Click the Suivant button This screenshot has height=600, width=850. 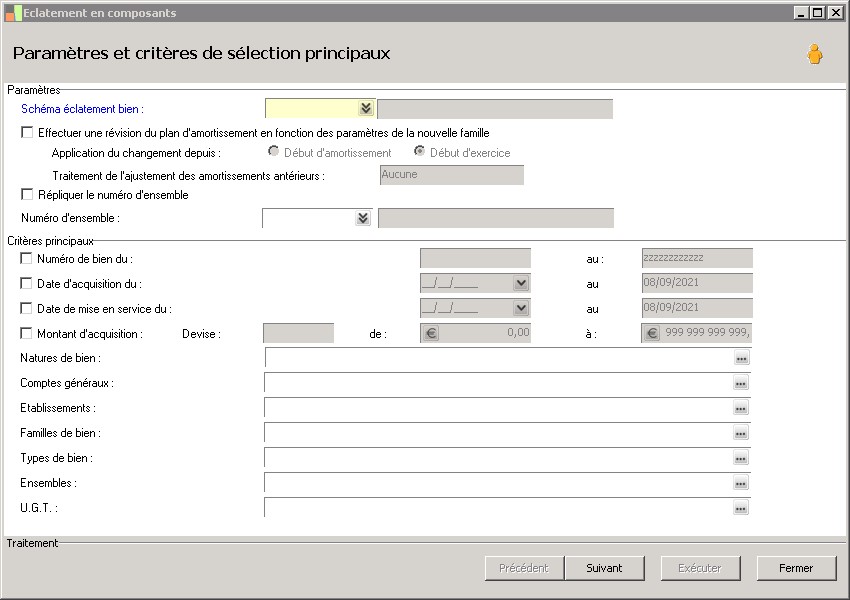tap(604, 568)
